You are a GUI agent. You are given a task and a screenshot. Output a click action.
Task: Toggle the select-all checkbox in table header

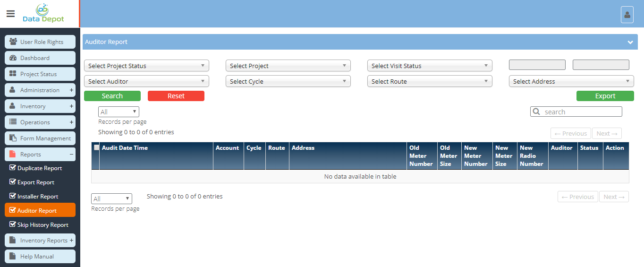click(97, 147)
